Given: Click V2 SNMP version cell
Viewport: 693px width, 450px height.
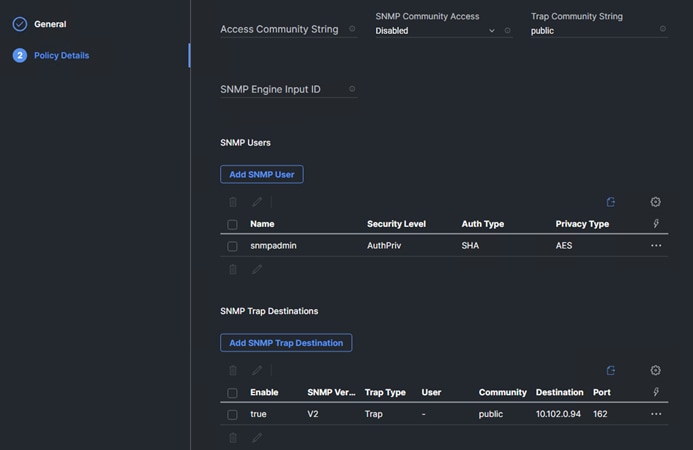Looking at the screenshot, I should point(312,414).
